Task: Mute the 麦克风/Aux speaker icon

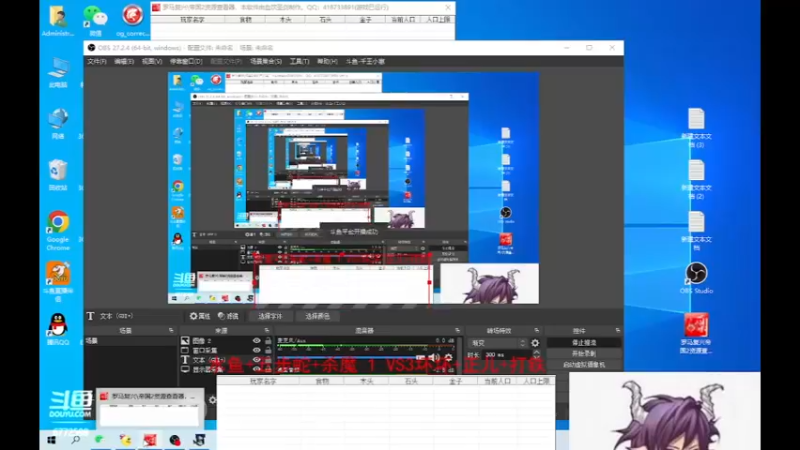Action: pyautogui.click(x=434, y=358)
